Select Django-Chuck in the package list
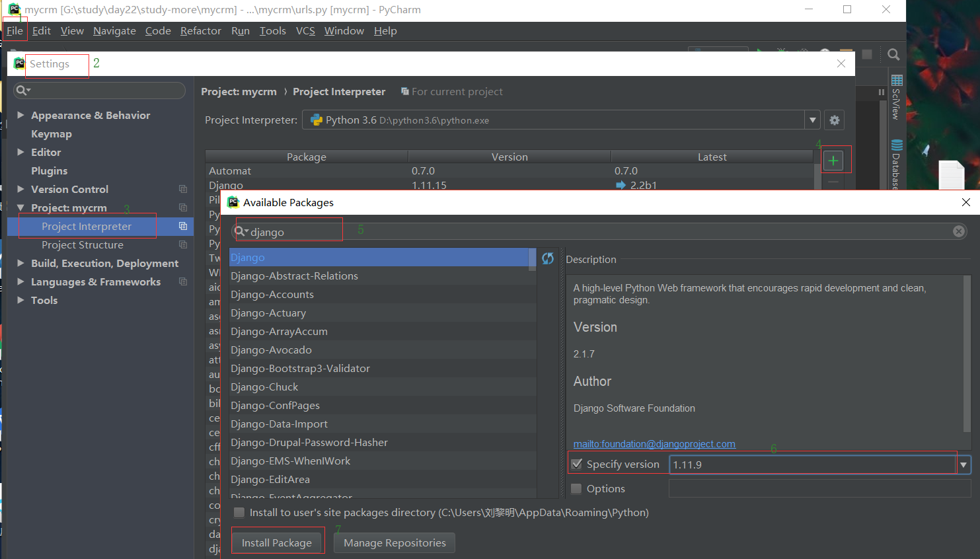This screenshot has height=559, width=980. pyautogui.click(x=383, y=387)
